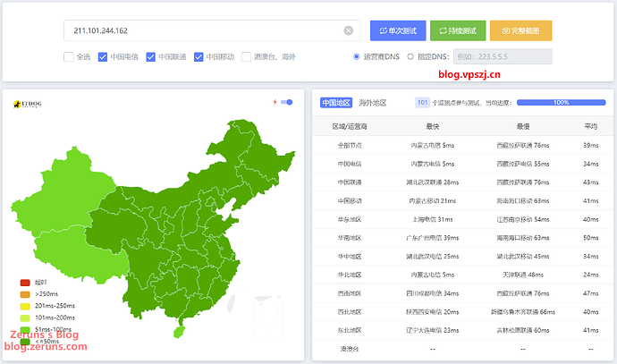Select the 指定DNS radio button

click(x=410, y=57)
